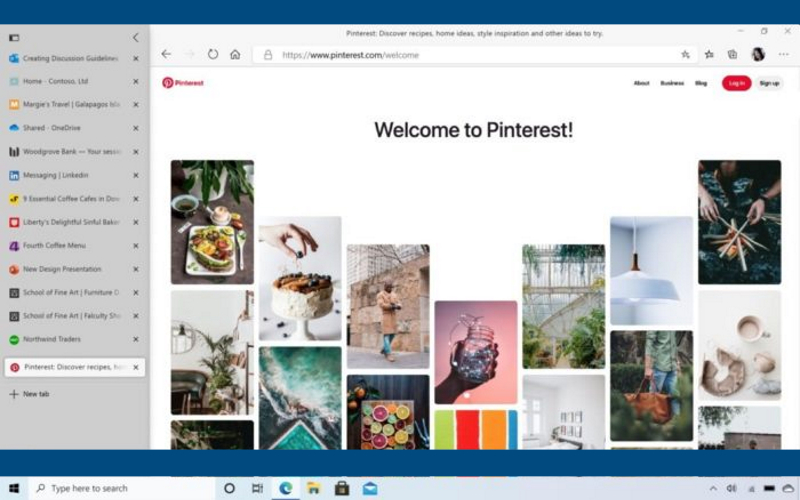Open the user profile avatar
Image resolution: width=800 pixels, height=500 pixels.
(758, 54)
